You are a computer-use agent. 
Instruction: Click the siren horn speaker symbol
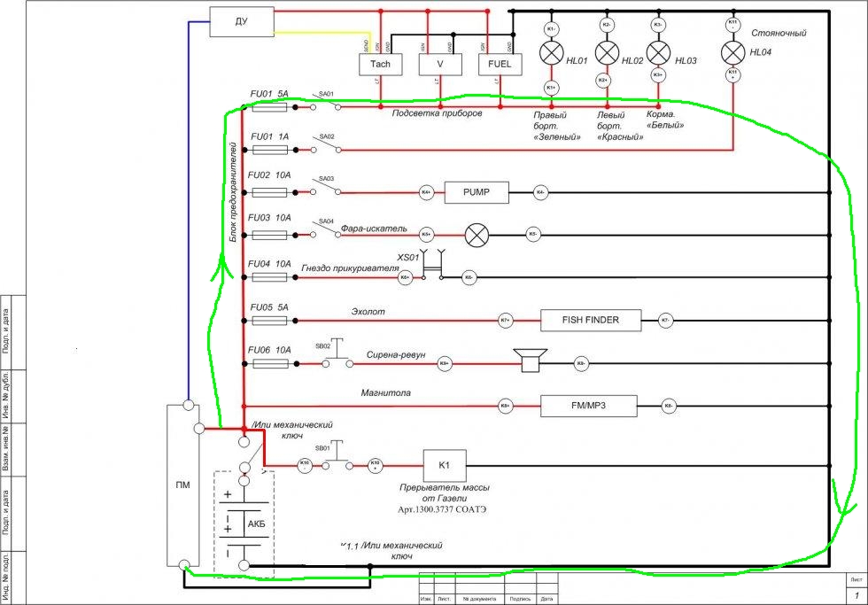click(x=531, y=361)
